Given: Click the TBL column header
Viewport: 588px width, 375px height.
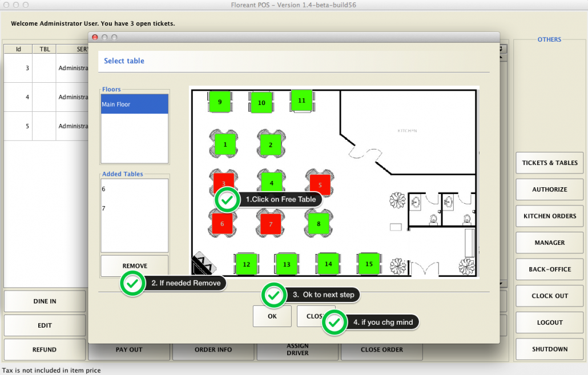Looking at the screenshot, I should pyautogui.click(x=45, y=49).
